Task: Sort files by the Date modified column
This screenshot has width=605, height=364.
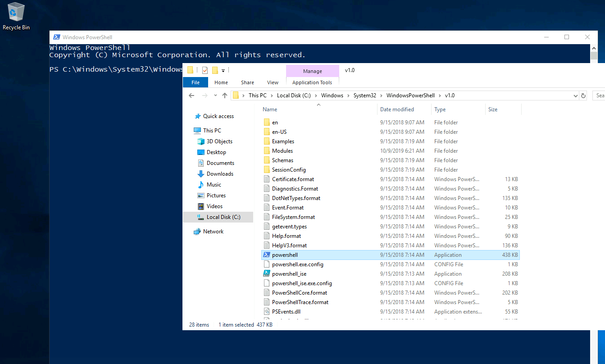Action: 397,109
